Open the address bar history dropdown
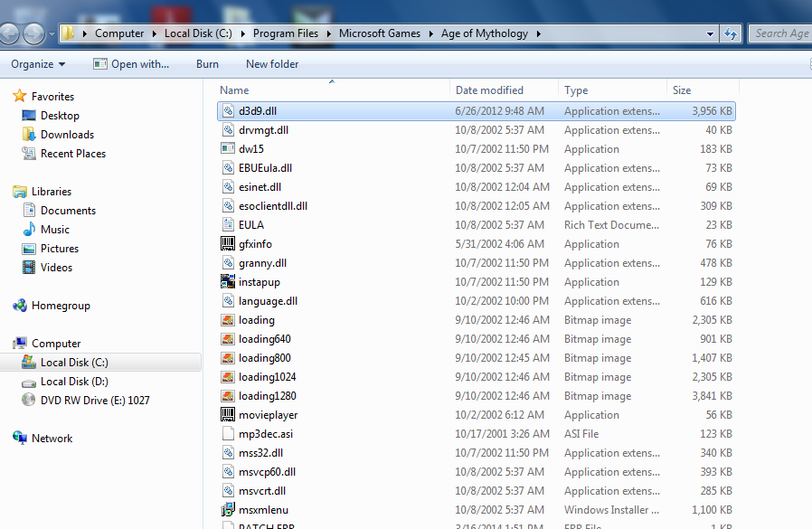The image size is (812, 529). click(710, 34)
